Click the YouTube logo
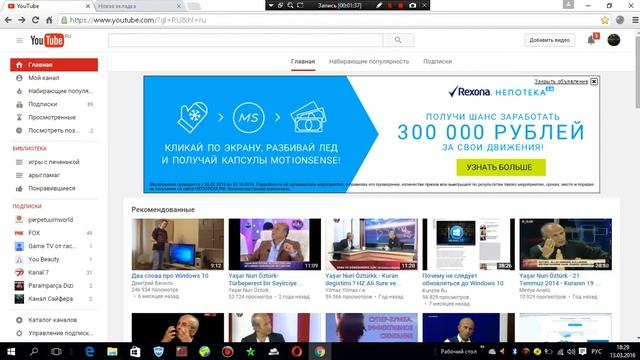 point(47,40)
